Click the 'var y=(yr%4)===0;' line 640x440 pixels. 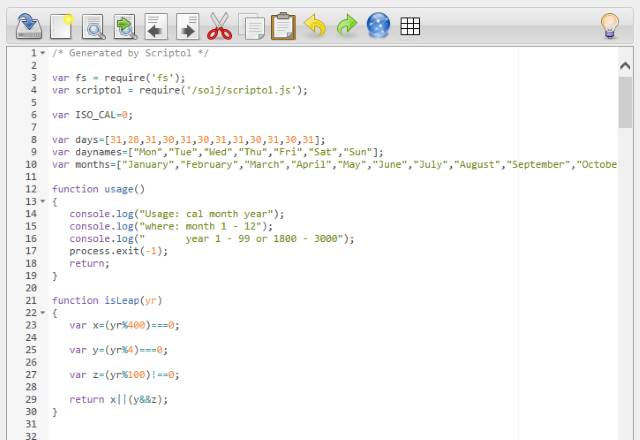tap(118, 350)
